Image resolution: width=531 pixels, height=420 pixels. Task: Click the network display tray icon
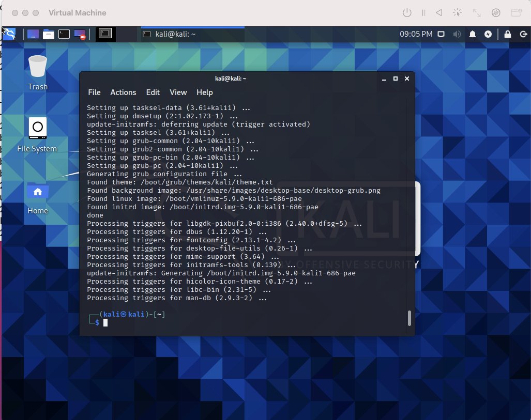coord(441,34)
